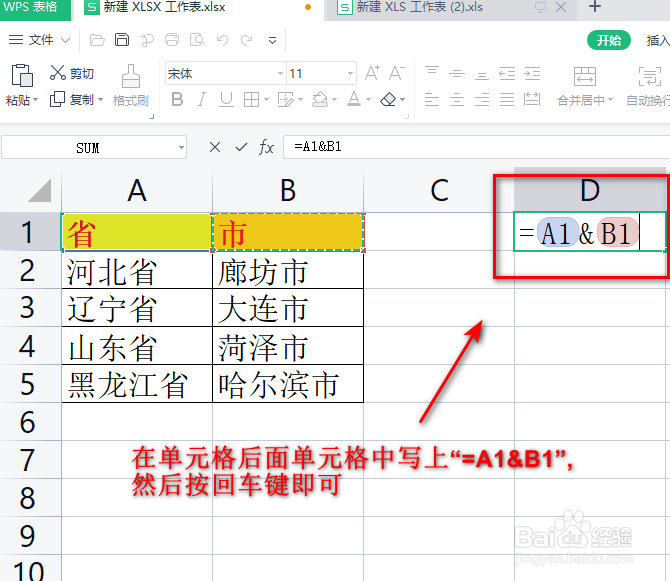Click cell containing 河北省
The image size is (670, 581).
137,271
